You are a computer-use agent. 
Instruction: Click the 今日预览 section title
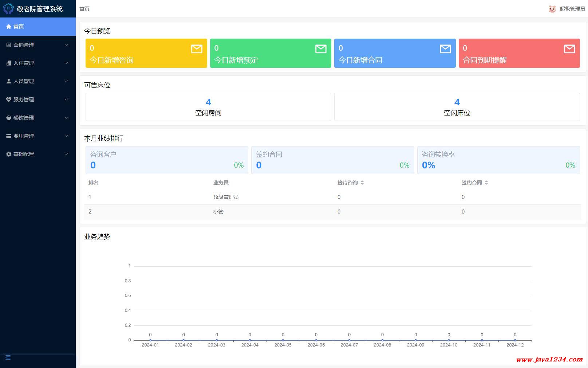pyautogui.click(x=97, y=31)
